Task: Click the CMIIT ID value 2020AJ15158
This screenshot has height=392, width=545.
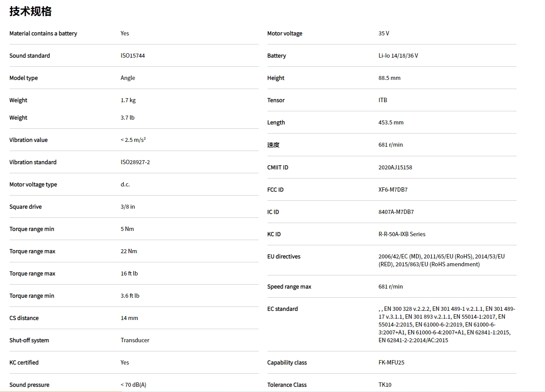Action: pyautogui.click(x=395, y=167)
